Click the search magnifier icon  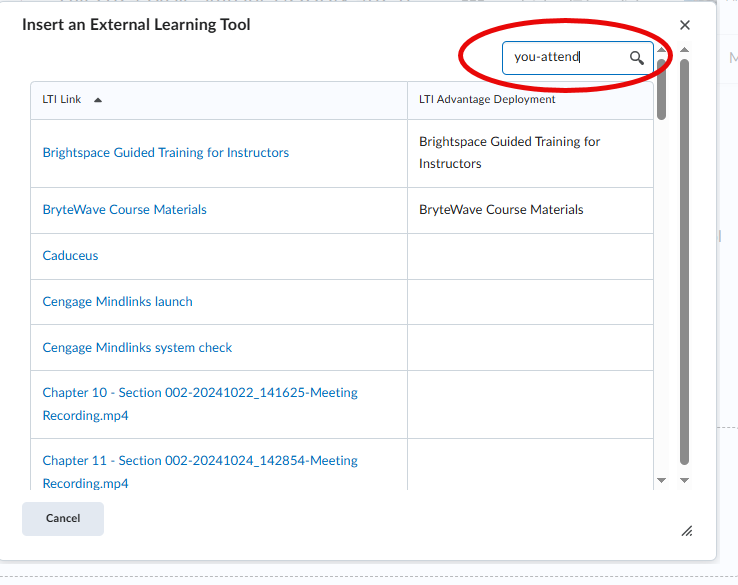tap(636, 58)
